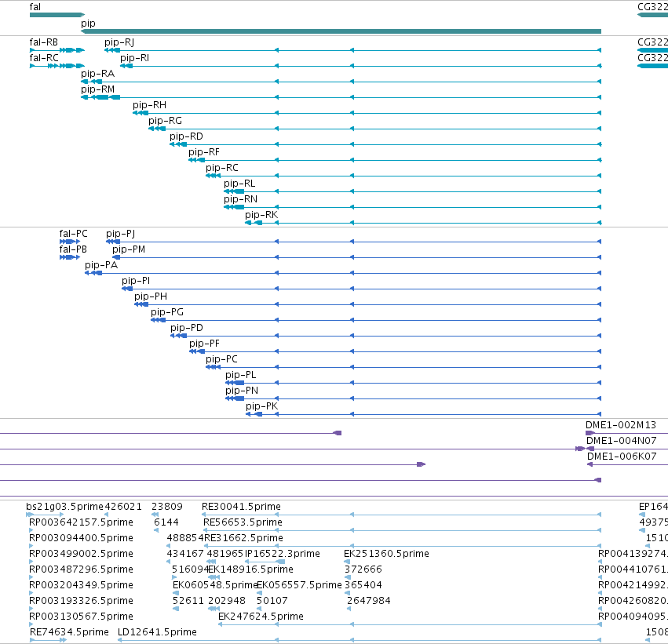The height and width of the screenshot is (644, 668).
Task: Click the long pip gene bar
Action: coord(341,31)
